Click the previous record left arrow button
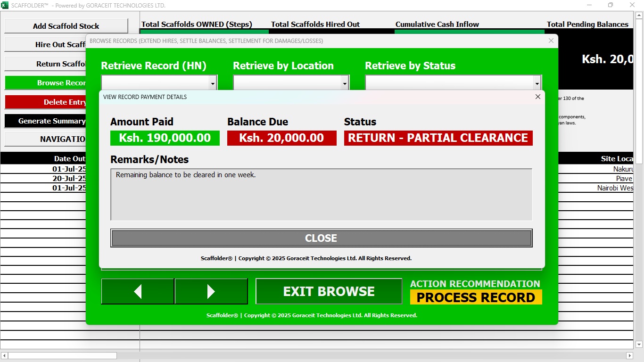The image size is (644, 362). (x=138, y=291)
